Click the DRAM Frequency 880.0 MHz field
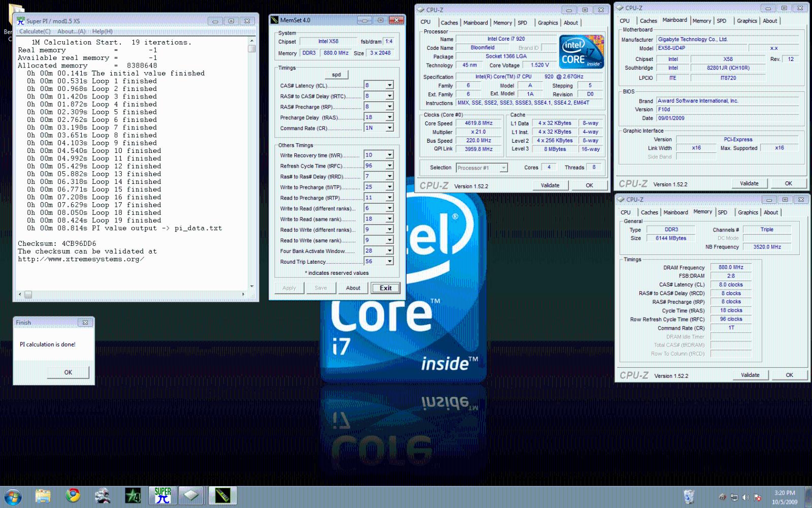 [x=731, y=267]
